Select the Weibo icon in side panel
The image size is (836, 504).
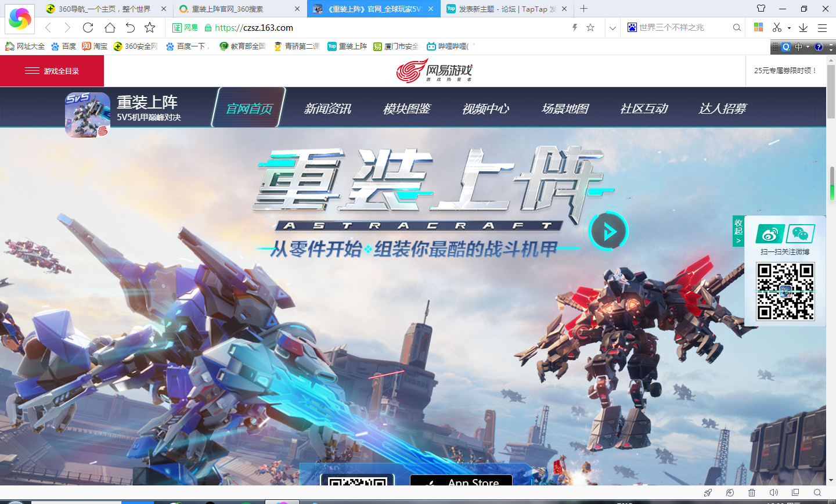click(x=770, y=234)
